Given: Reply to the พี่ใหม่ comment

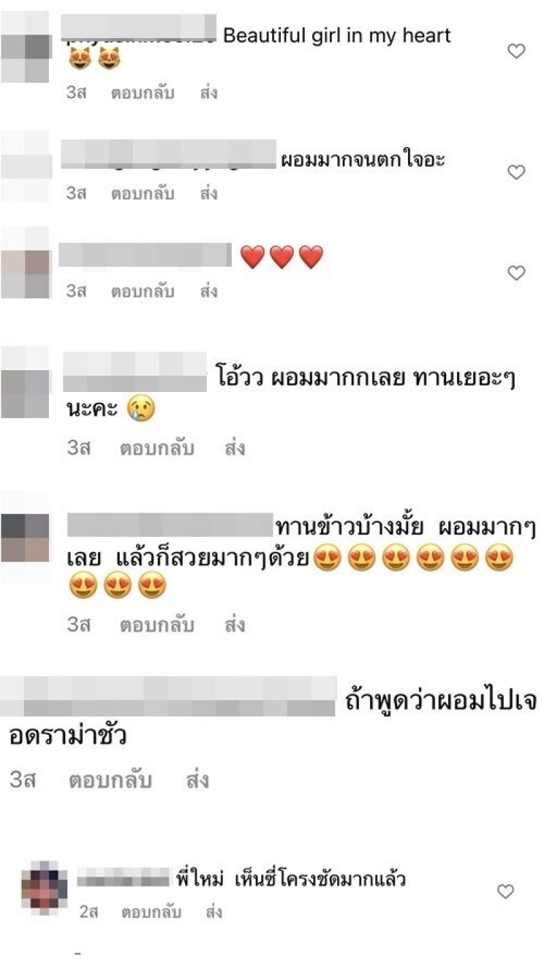Looking at the screenshot, I should coord(151,912).
